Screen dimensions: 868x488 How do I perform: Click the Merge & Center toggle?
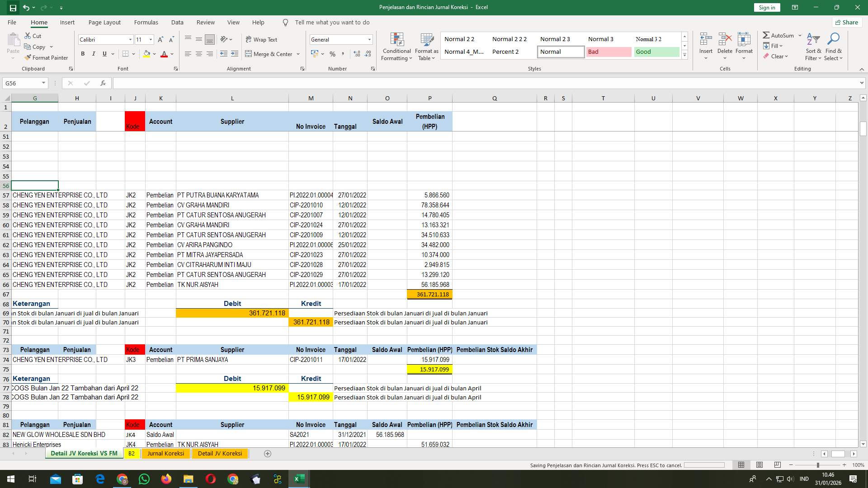270,54
